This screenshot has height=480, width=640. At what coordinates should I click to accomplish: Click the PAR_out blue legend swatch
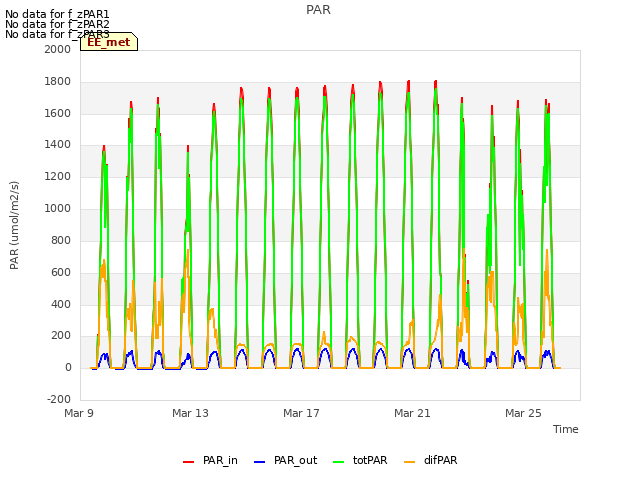[260, 462]
